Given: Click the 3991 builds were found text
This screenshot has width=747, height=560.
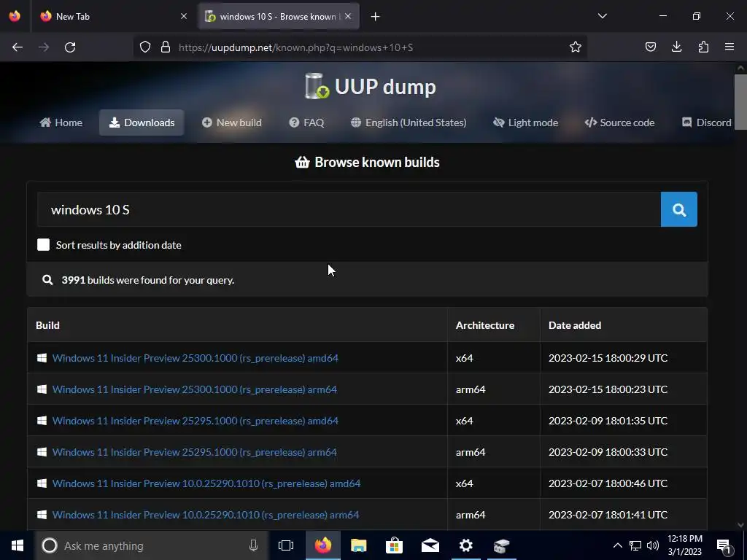Looking at the screenshot, I should click(x=147, y=280).
